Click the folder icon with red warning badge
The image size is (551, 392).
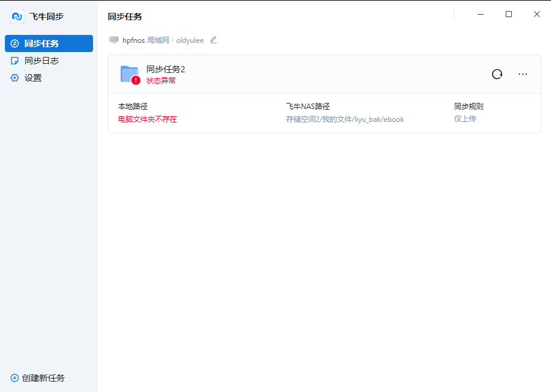point(130,75)
